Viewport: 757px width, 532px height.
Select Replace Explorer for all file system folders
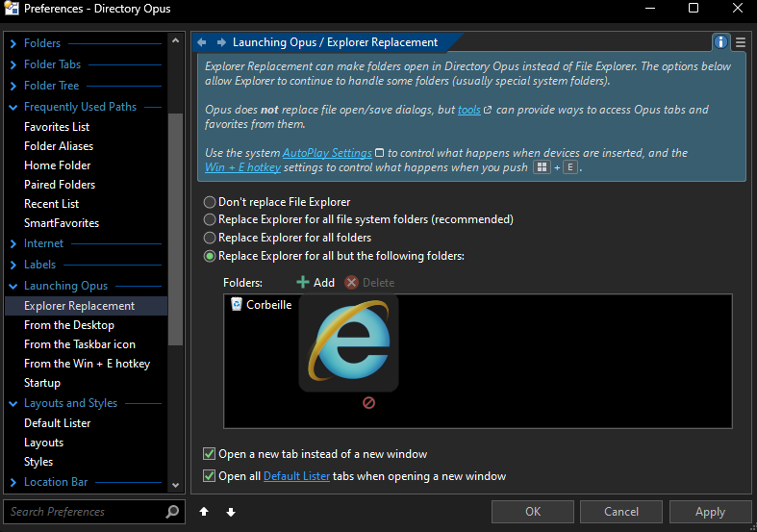coord(210,219)
